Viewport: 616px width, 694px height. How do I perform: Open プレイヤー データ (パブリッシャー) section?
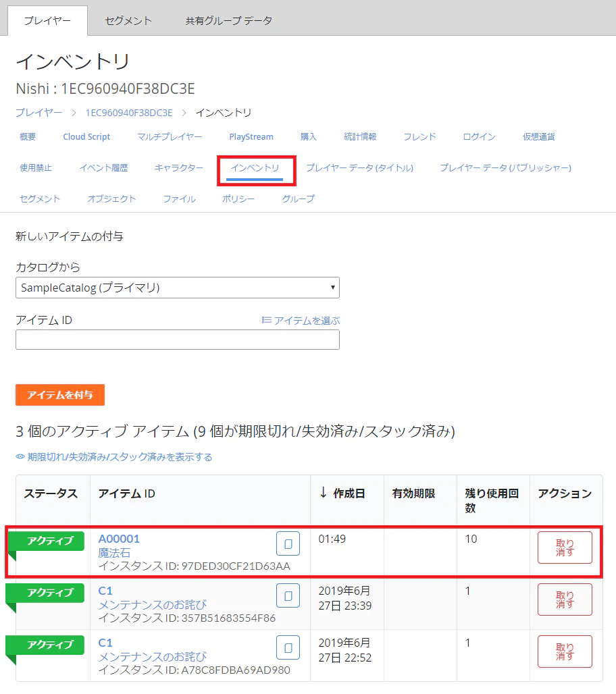505,167
